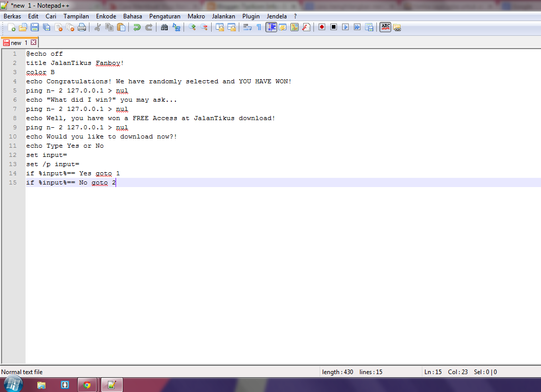
Task: Open Brackets from the taskbar
Action: [x=64, y=385]
